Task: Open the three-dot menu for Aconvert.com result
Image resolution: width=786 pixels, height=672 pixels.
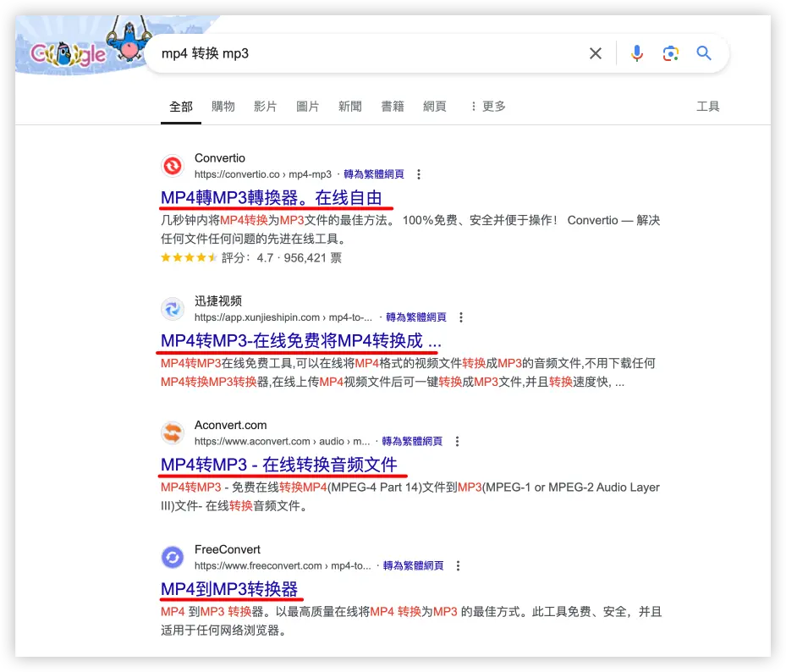Action: click(x=457, y=442)
